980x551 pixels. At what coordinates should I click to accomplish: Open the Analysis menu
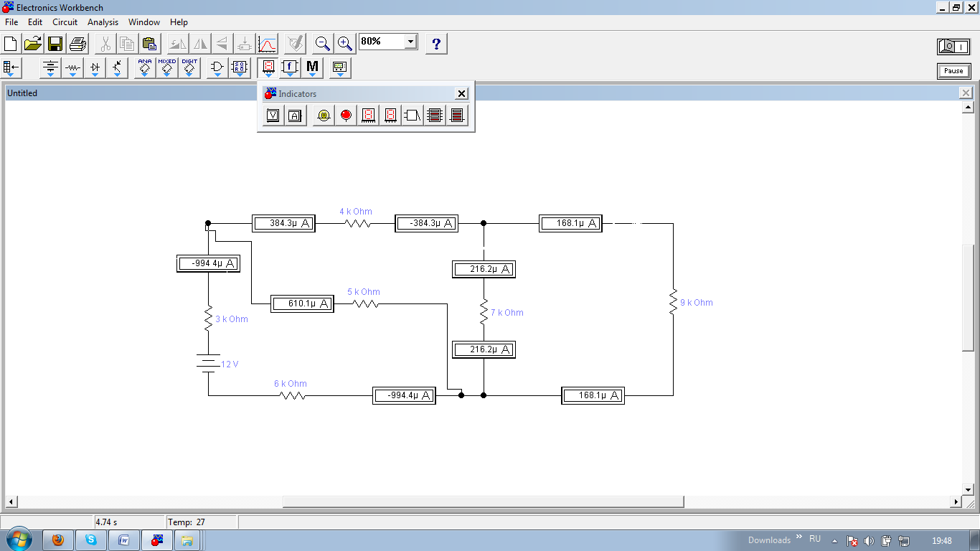pos(103,22)
